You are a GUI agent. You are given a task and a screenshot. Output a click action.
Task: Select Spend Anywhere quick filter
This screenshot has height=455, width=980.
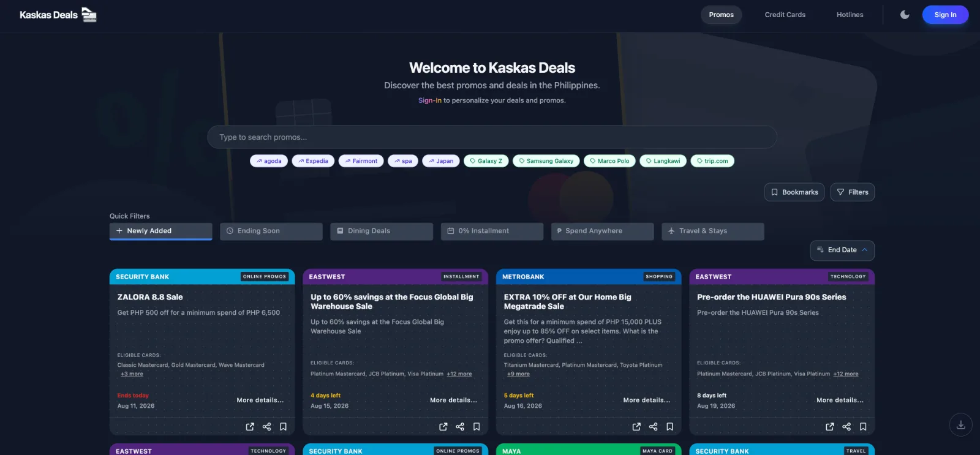pos(603,231)
